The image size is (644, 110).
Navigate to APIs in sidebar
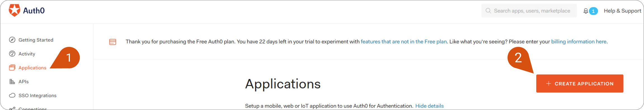pos(23,82)
